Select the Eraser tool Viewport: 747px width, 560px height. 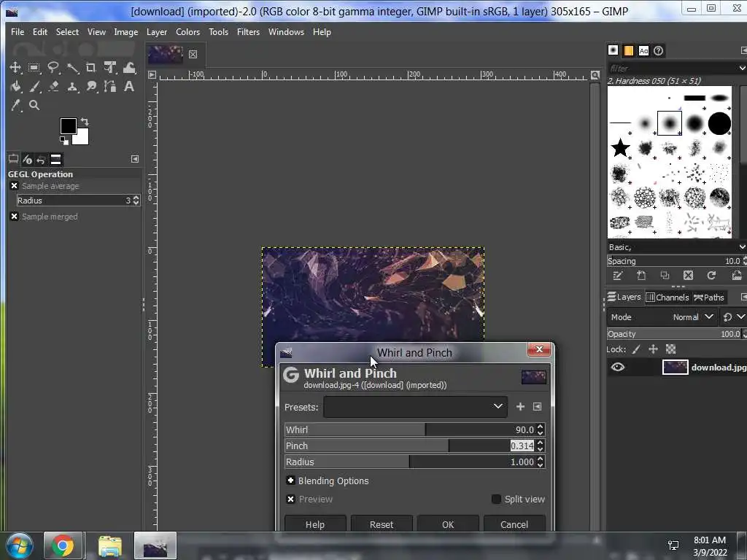click(53, 87)
